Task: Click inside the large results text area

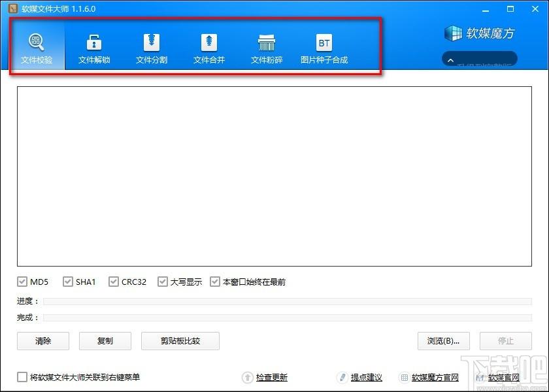Action: [274, 176]
